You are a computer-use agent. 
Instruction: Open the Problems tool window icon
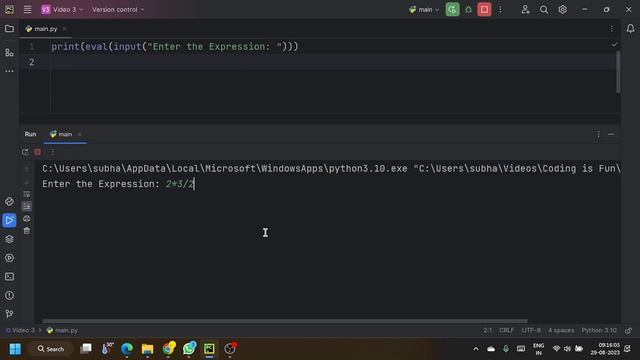tap(9, 295)
